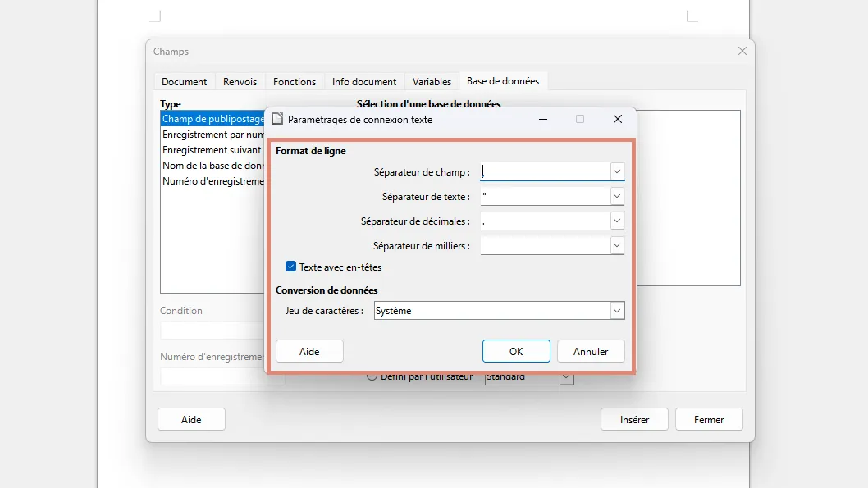Open the Fonctions tab
This screenshot has height=488, width=868.
pyautogui.click(x=295, y=81)
